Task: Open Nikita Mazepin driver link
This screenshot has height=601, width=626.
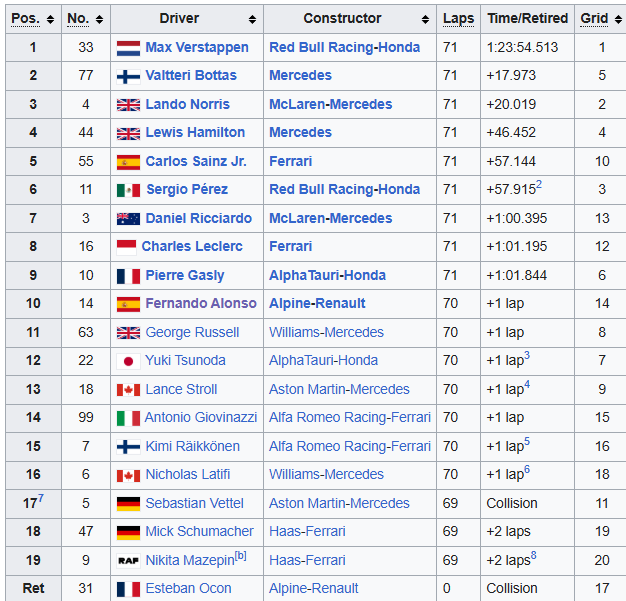Action: (x=190, y=561)
